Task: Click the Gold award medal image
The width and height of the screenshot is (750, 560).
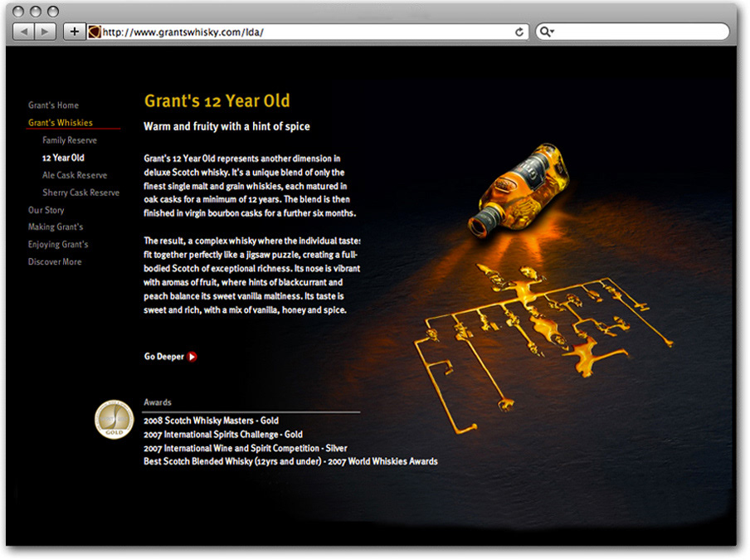Action: click(x=114, y=420)
